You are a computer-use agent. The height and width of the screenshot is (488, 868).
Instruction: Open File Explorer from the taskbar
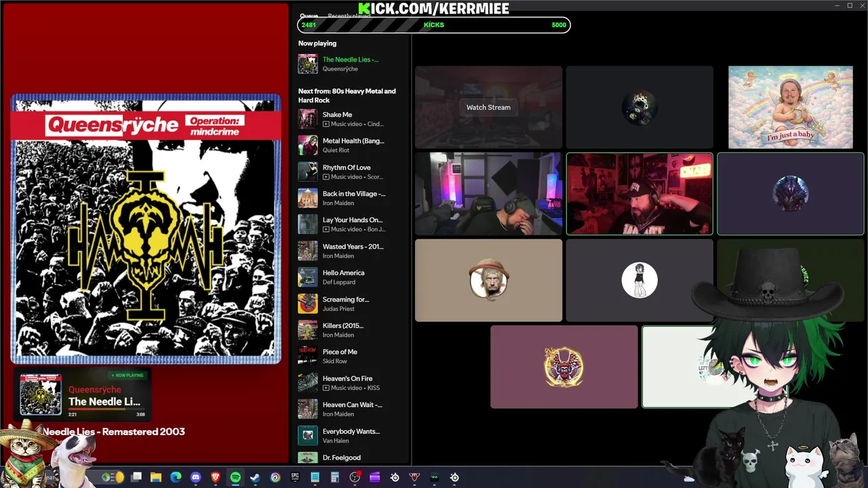pyautogui.click(x=156, y=477)
